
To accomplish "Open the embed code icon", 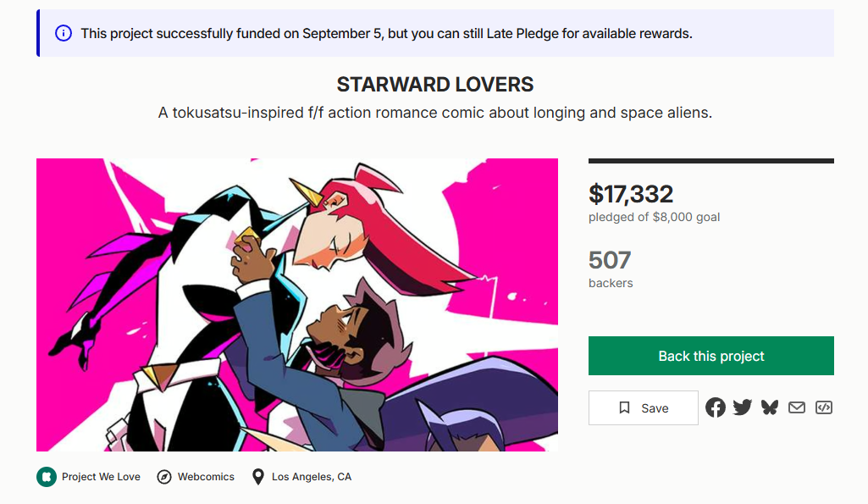I will click(824, 407).
